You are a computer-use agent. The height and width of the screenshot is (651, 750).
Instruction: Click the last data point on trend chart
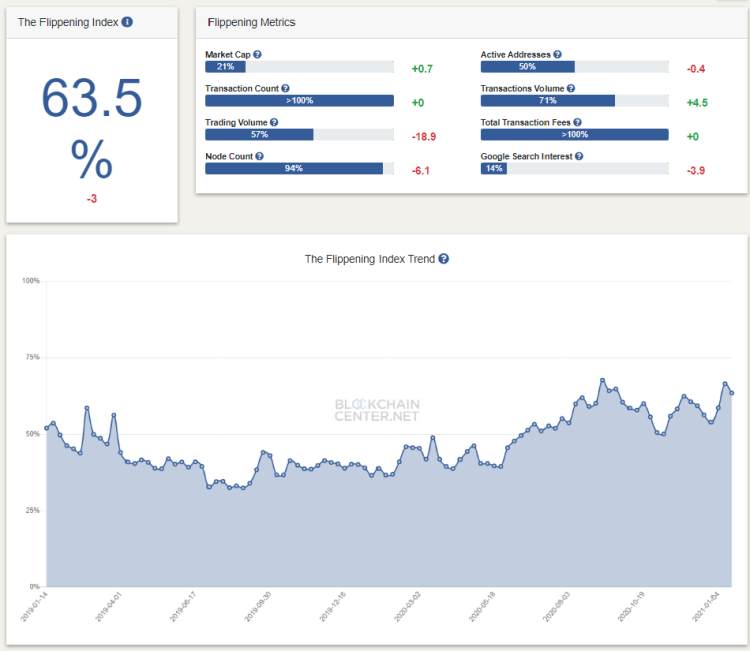click(731, 393)
